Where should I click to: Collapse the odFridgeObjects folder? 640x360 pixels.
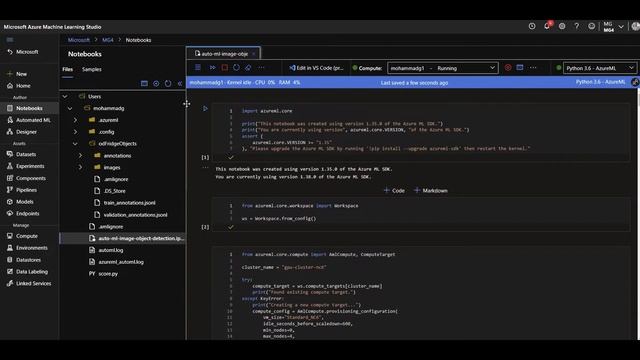click(x=75, y=144)
